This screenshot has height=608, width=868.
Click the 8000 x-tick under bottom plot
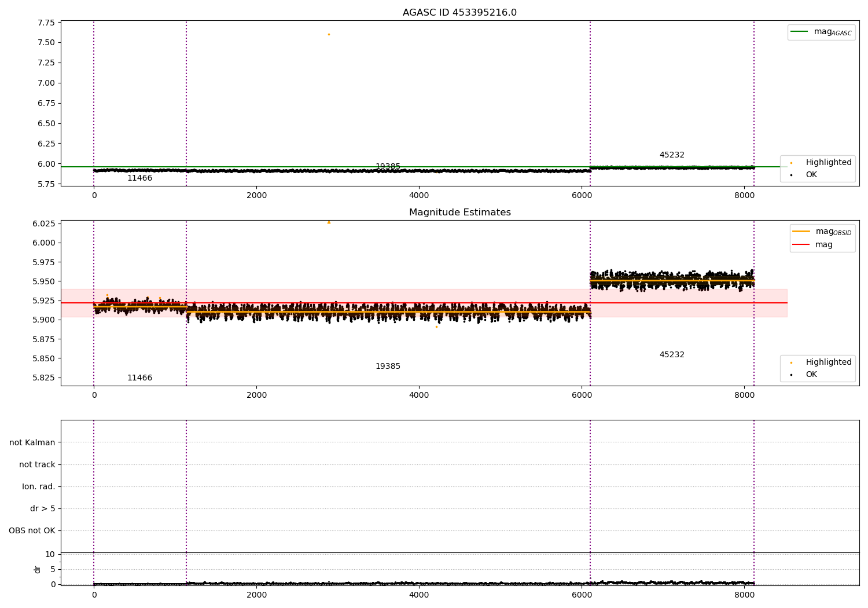click(x=744, y=595)
